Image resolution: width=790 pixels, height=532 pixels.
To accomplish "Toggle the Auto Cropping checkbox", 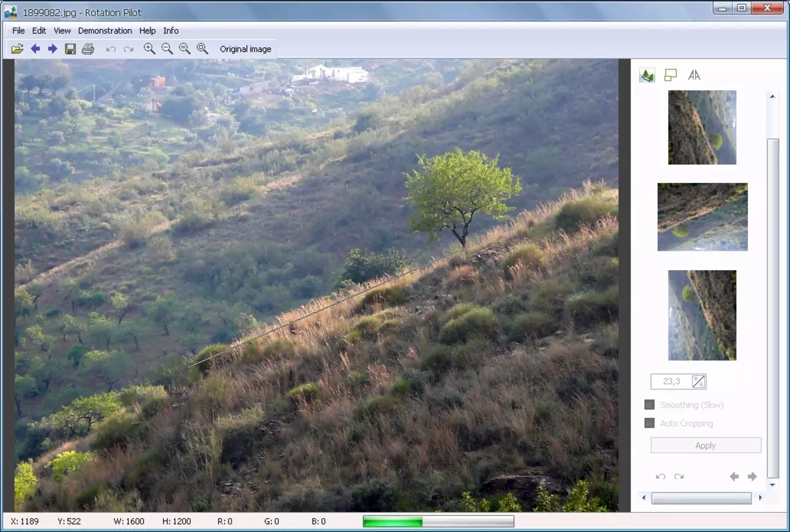I will coord(650,423).
